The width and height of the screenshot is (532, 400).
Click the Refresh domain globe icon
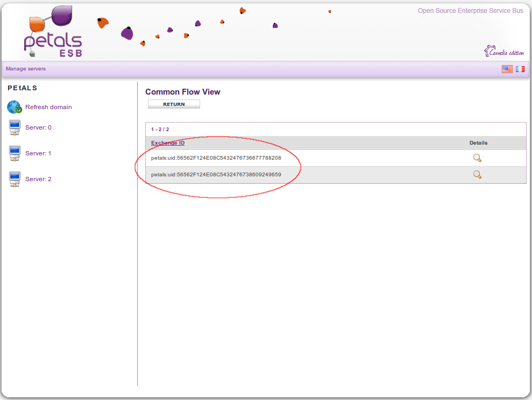[x=15, y=107]
